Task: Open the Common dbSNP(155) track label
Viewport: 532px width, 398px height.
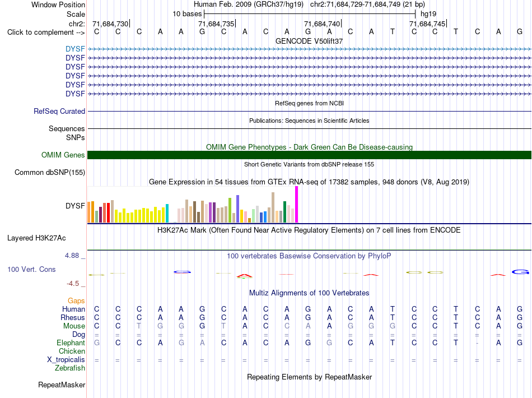Action: coord(50,172)
